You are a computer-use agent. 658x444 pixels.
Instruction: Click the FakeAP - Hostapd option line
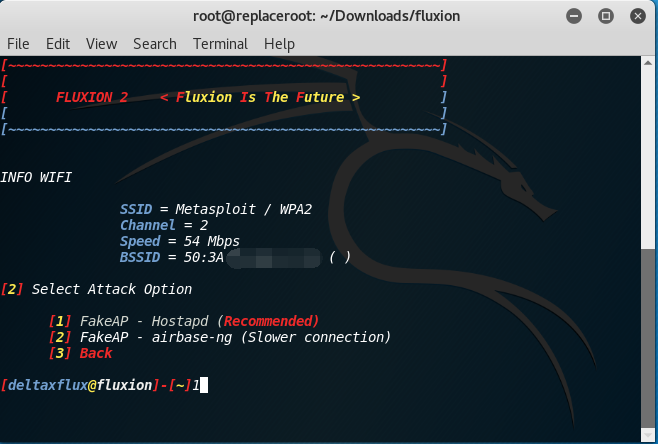[x=184, y=321]
